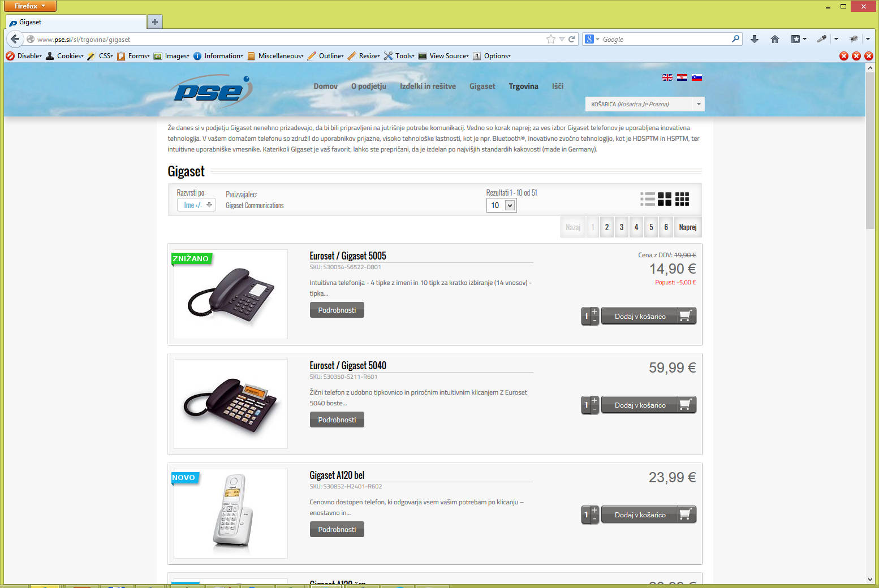This screenshot has height=588, width=879.
Task: Switch site language to Croatian flag
Action: coord(682,77)
